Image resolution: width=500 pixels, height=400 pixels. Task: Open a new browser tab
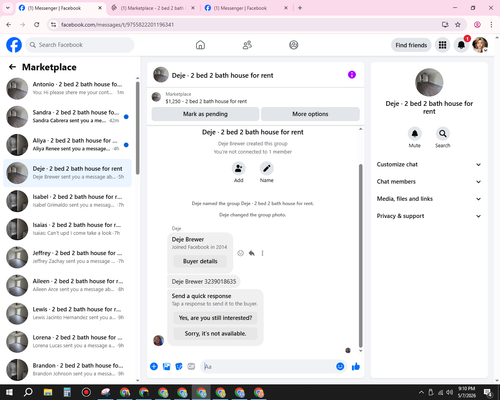click(x=300, y=8)
